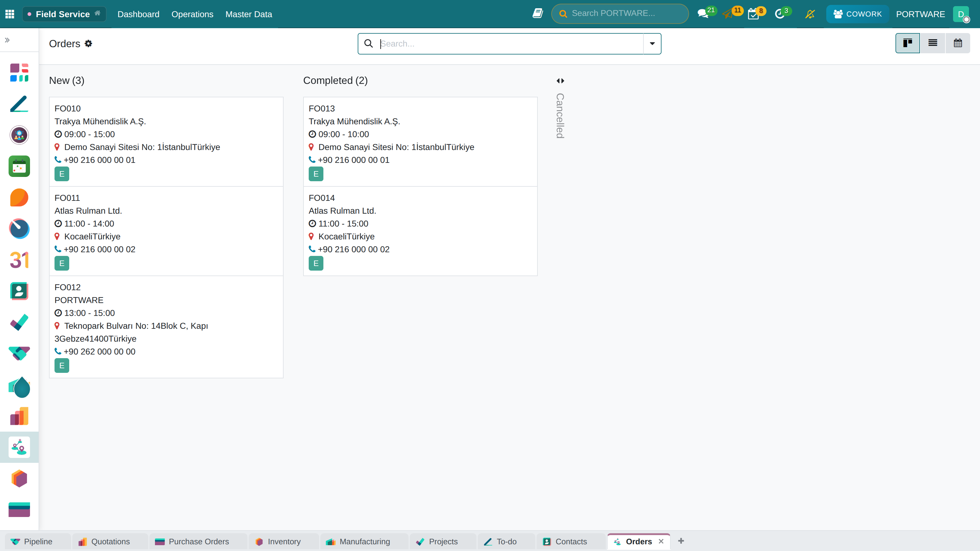
Task: Open the apps grid menu icon
Action: (x=10, y=14)
